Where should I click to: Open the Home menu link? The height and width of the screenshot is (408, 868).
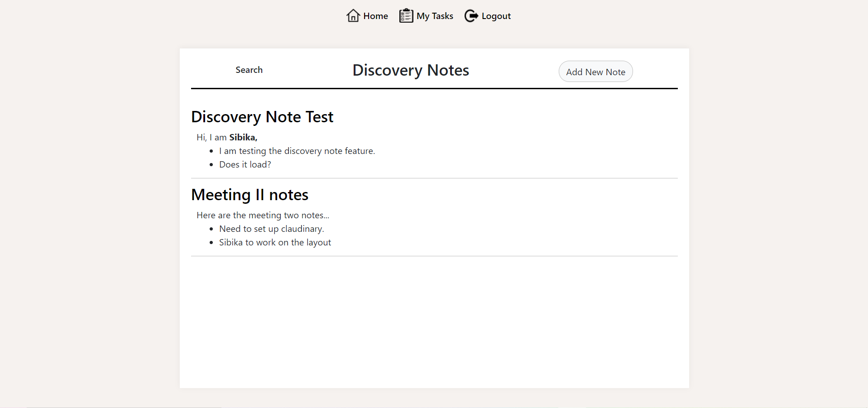click(x=375, y=16)
